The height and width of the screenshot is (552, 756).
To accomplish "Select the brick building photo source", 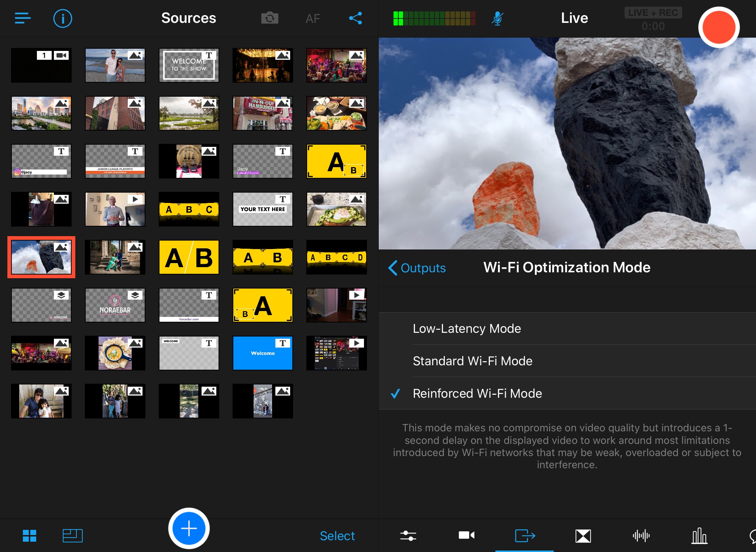I will point(115,113).
